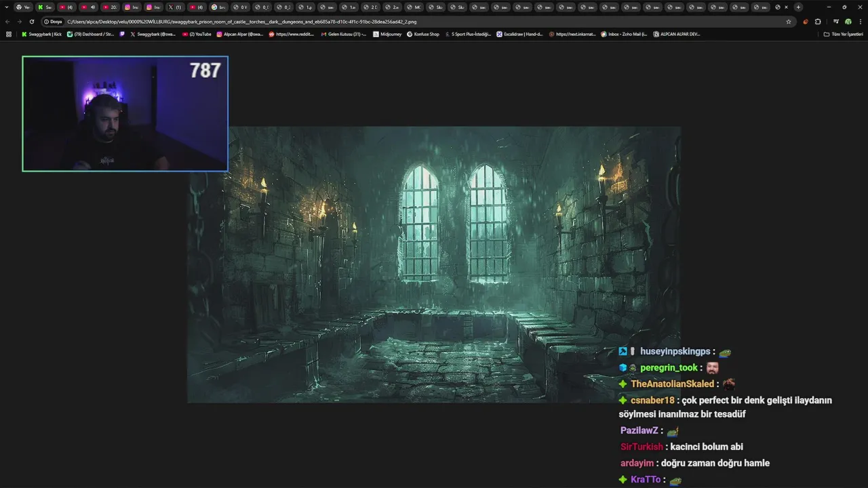Viewport: 868px width, 488px height.
Task: Open the Konfuse Shop bookmark
Action: [423, 34]
